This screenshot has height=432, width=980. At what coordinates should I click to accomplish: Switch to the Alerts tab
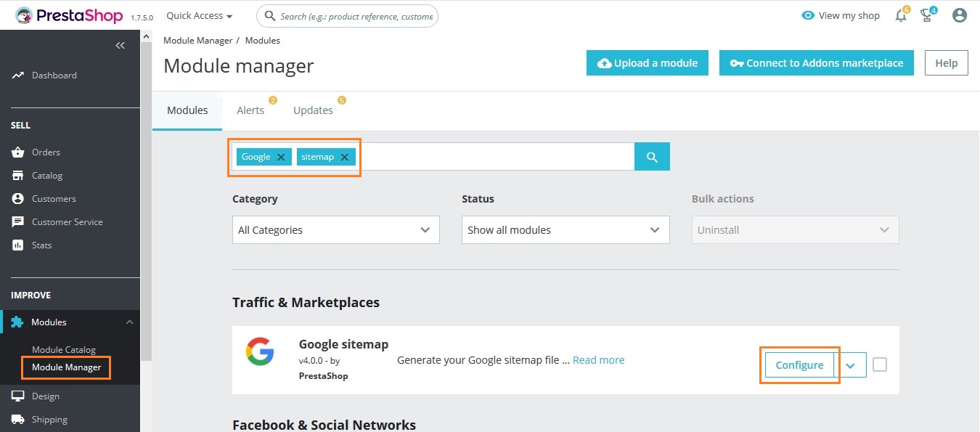pyautogui.click(x=250, y=110)
